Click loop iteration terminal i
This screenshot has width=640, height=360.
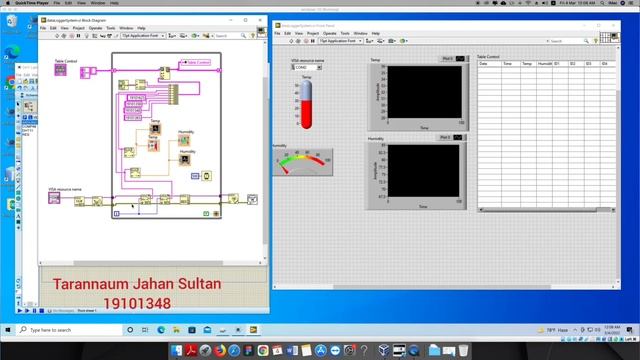point(117,213)
